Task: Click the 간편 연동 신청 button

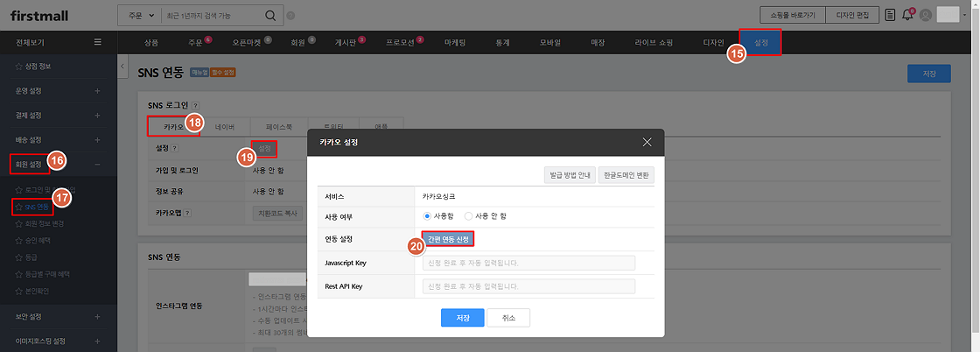Action: pos(448,239)
